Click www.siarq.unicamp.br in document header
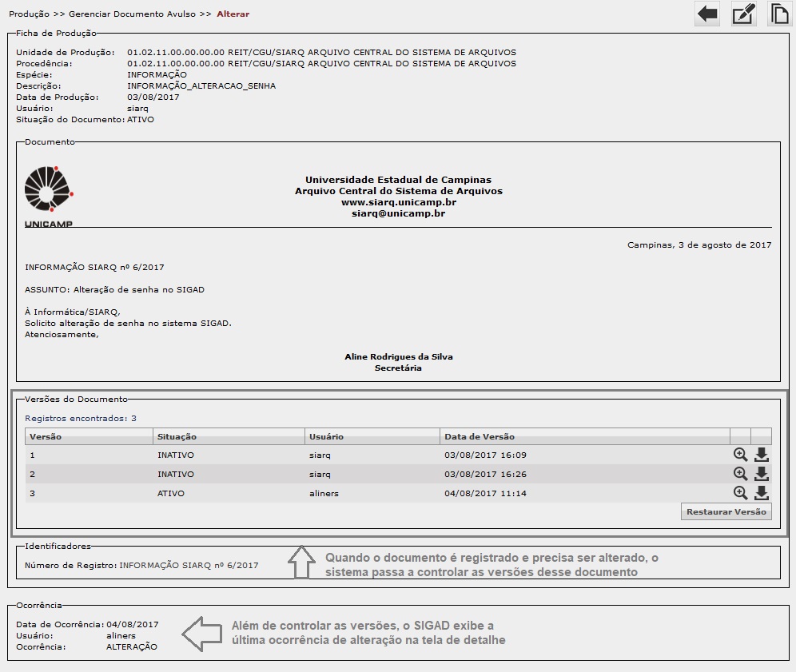 399,202
